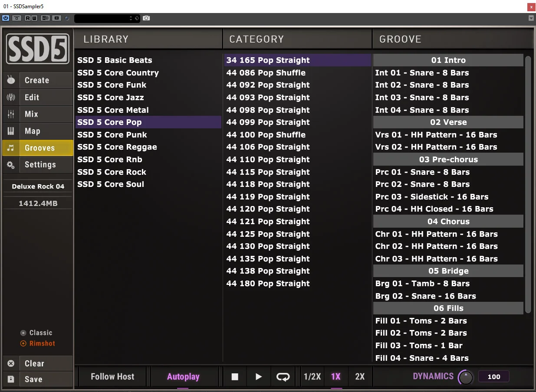Click the Settings gears icon

[x=11, y=165]
